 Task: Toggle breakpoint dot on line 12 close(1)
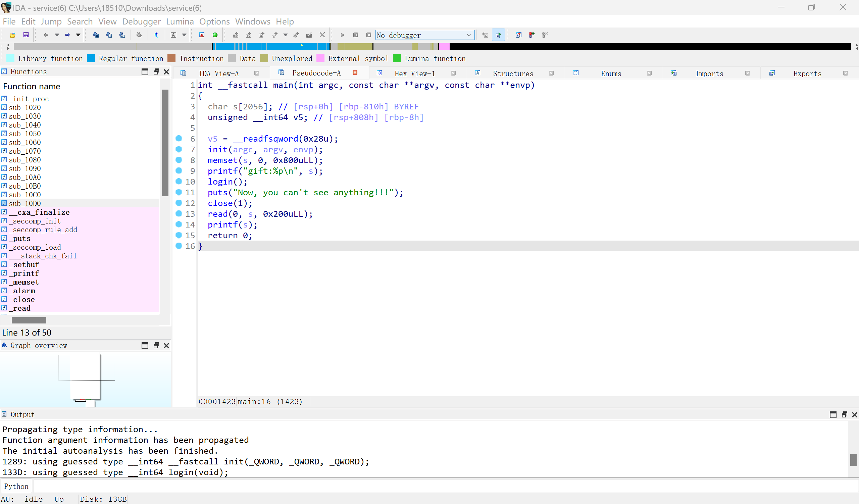179,203
